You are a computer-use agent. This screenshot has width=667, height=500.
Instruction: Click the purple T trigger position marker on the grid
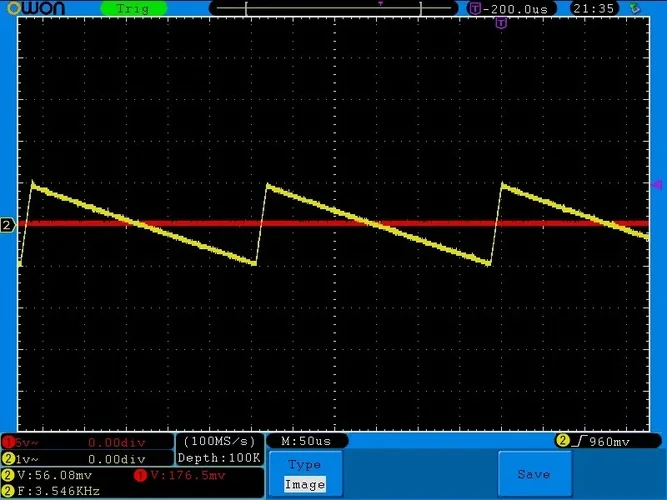(x=502, y=23)
